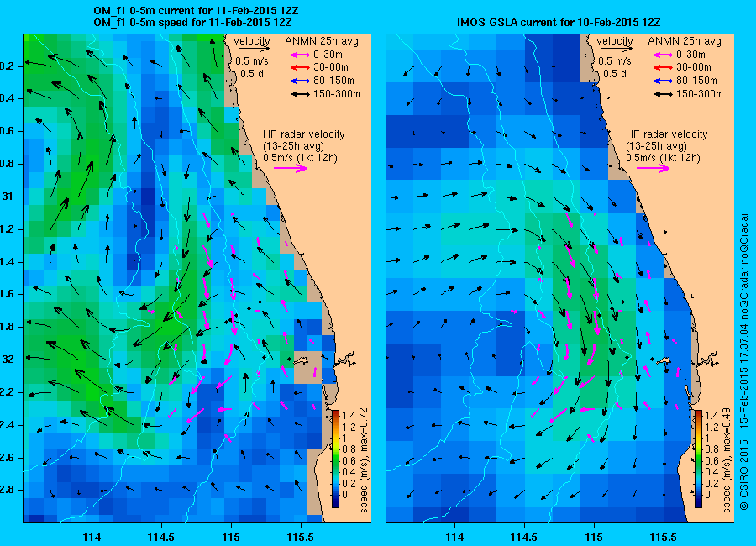The width and height of the screenshot is (756, 546).
Task: Click the magenta 0-30m arrow in right legend
Action: click(x=663, y=55)
